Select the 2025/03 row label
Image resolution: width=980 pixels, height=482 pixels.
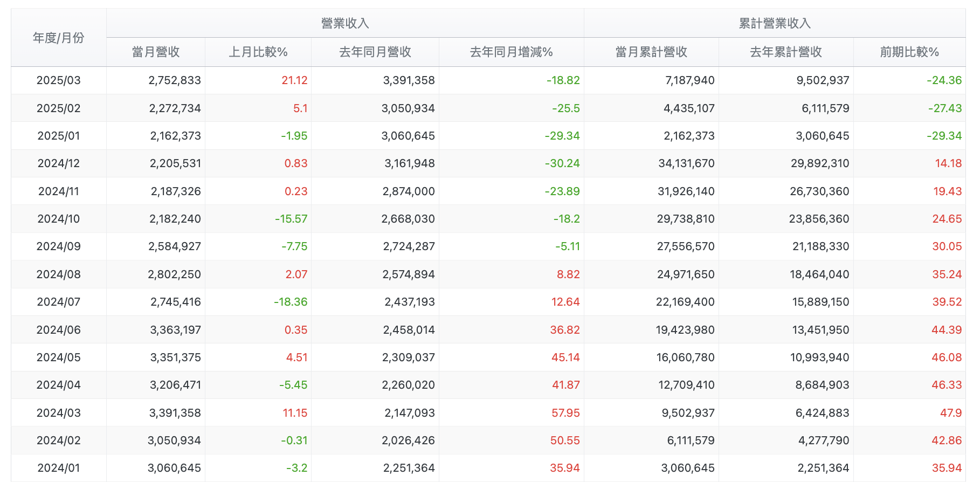(x=58, y=80)
